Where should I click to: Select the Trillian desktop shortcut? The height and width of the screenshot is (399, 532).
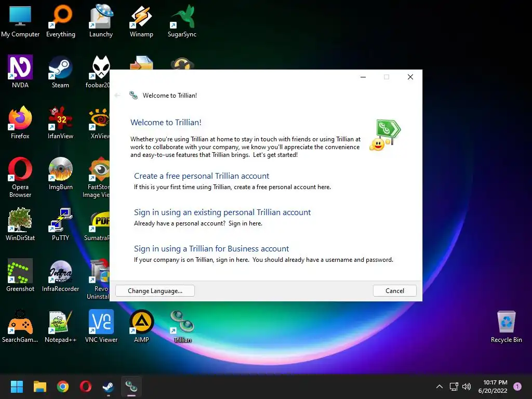point(182,326)
